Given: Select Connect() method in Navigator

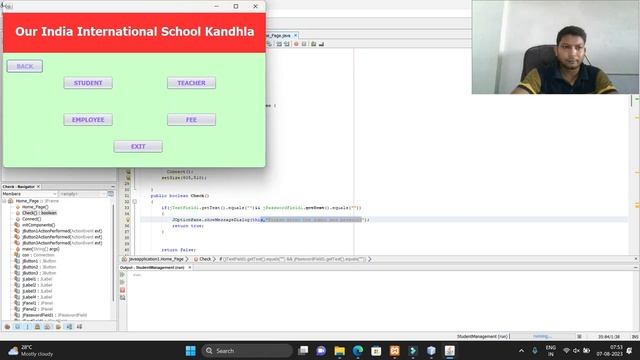Looking at the screenshot, I should tap(31, 219).
